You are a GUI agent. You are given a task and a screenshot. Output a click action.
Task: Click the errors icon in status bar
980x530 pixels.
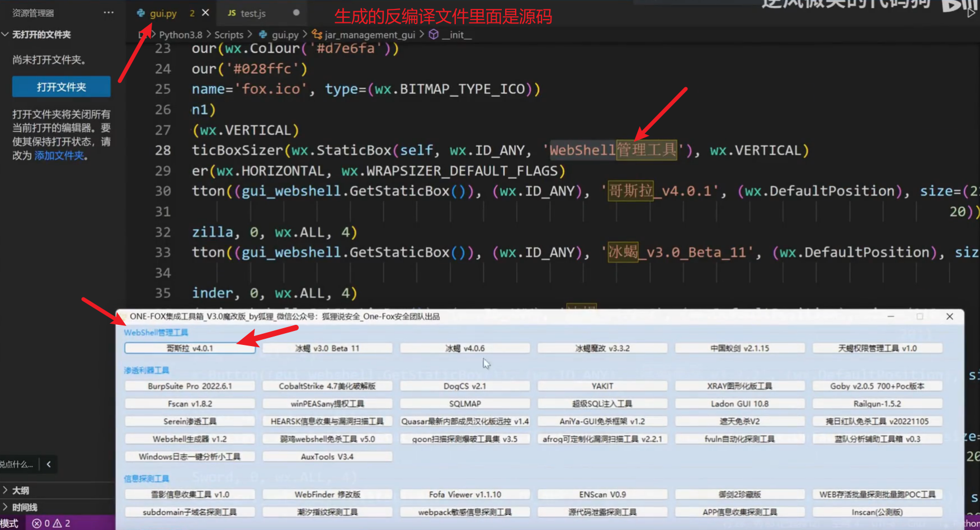37,523
